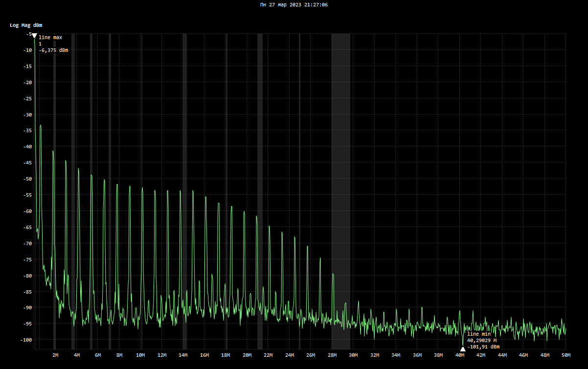Click the X-axis label '32M'
Viewport: 588px width, 369px height.
pos(375,355)
